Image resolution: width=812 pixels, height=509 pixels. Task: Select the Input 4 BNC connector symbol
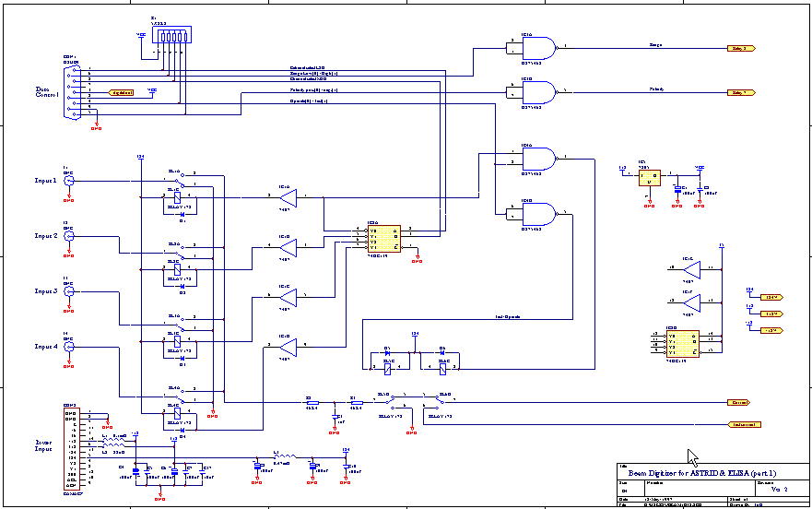click(x=68, y=347)
